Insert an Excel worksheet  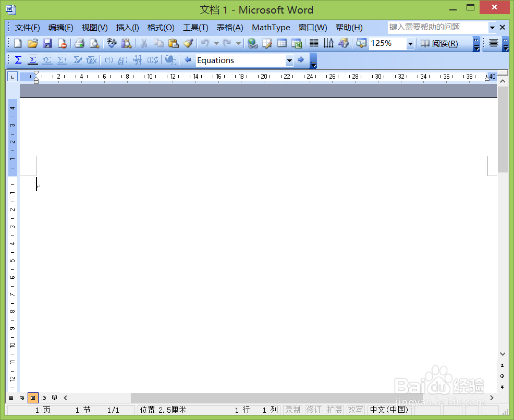296,43
